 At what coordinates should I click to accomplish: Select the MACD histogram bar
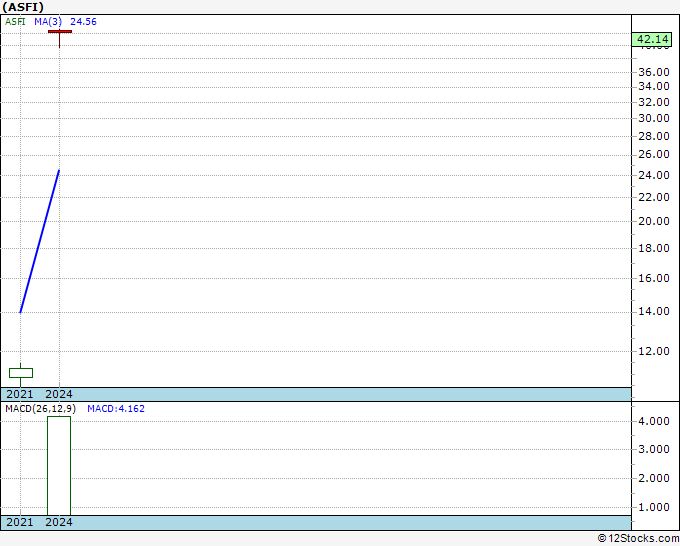59,465
